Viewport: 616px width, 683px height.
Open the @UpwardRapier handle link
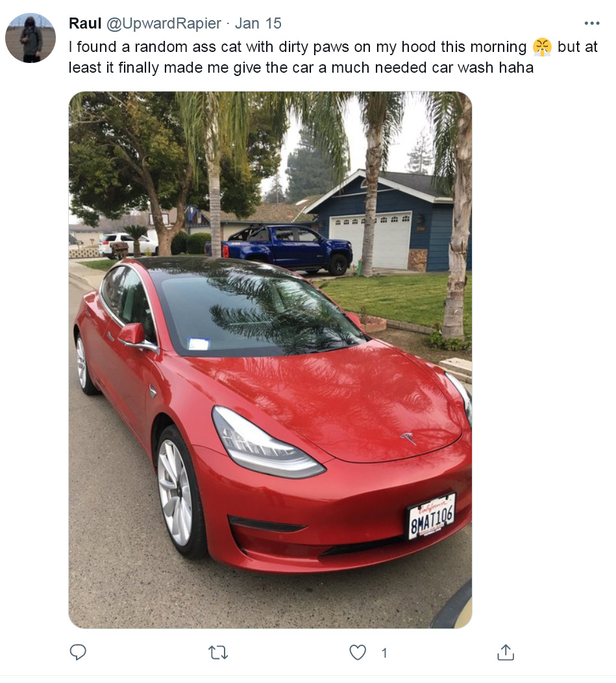[x=164, y=23]
